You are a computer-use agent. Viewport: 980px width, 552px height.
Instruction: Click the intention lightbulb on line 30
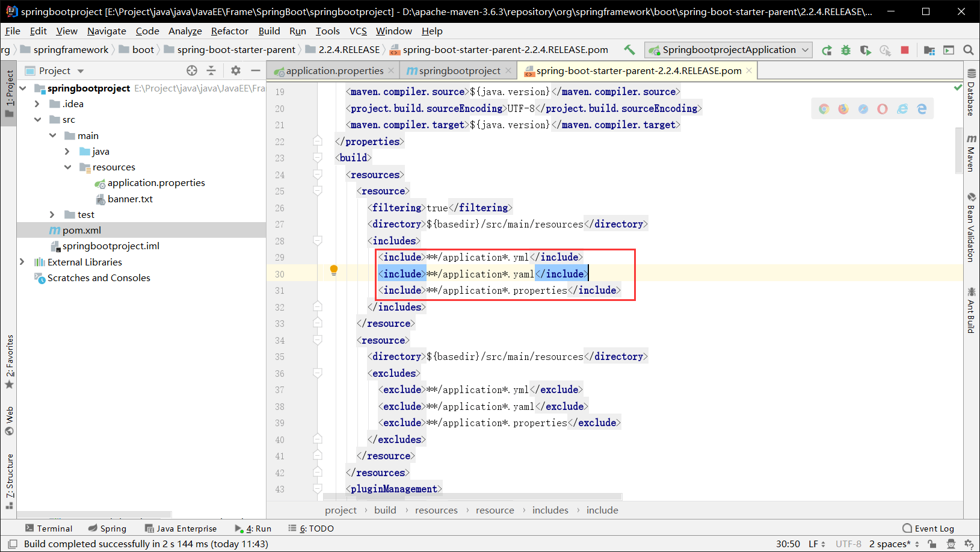click(x=334, y=270)
